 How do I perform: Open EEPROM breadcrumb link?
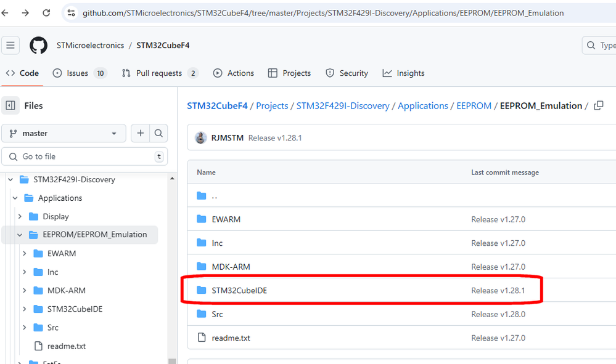(x=474, y=106)
